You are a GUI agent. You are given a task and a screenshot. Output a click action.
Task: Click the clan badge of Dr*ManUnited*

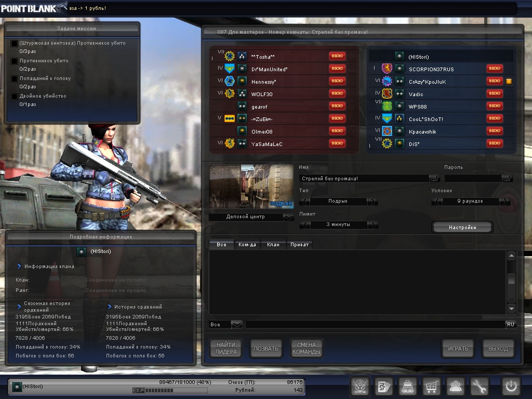(230, 69)
